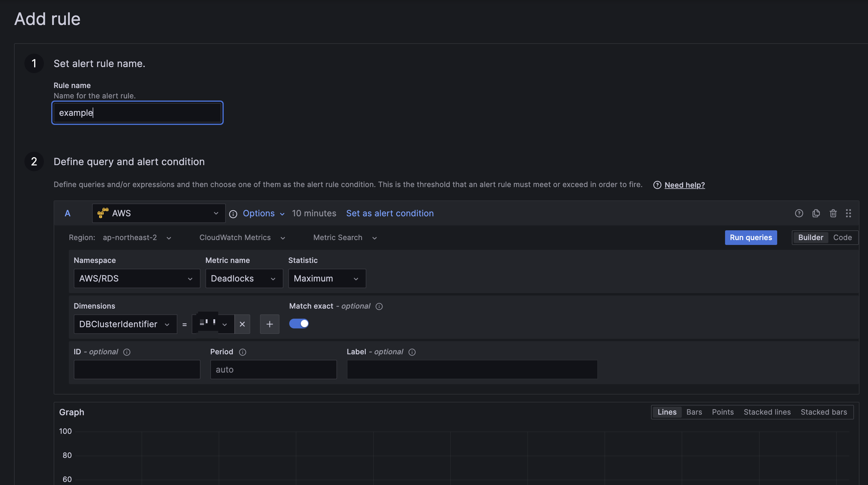Open the Region ap-northeast-2 dropdown
Image resolution: width=868 pixels, height=485 pixels.
[x=137, y=237]
